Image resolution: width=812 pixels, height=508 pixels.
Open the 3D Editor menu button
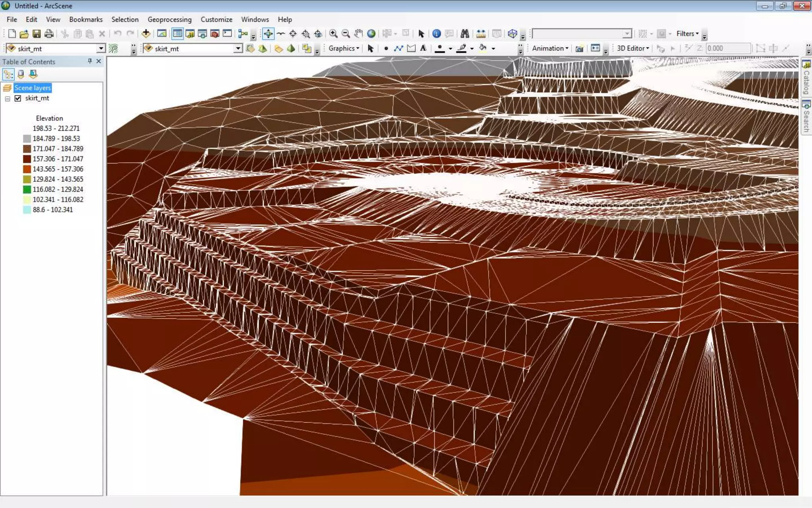tap(632, 48)
